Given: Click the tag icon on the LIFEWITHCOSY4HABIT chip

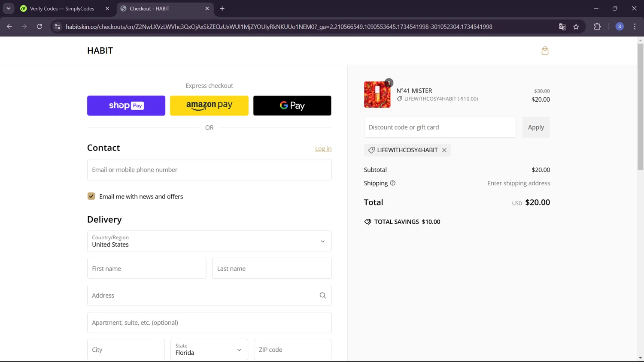Looking at the screenshot, I should pos(371,150).
